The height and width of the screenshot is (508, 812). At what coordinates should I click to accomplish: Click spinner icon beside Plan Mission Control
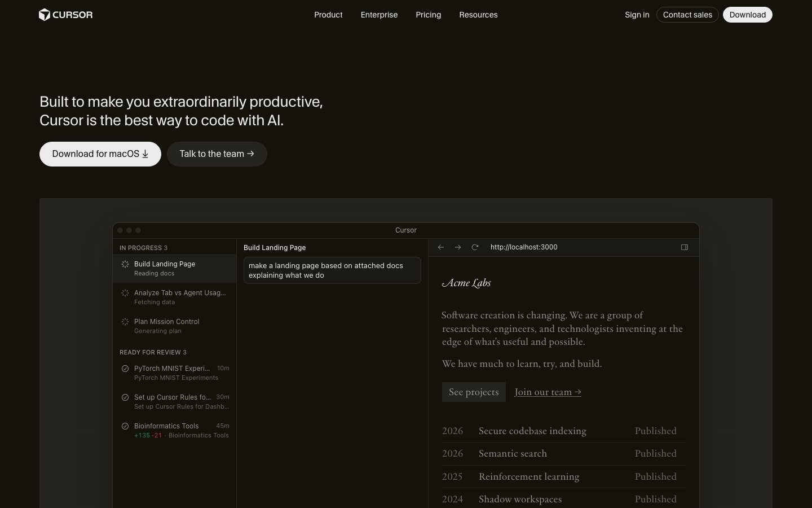coord(125,322)
